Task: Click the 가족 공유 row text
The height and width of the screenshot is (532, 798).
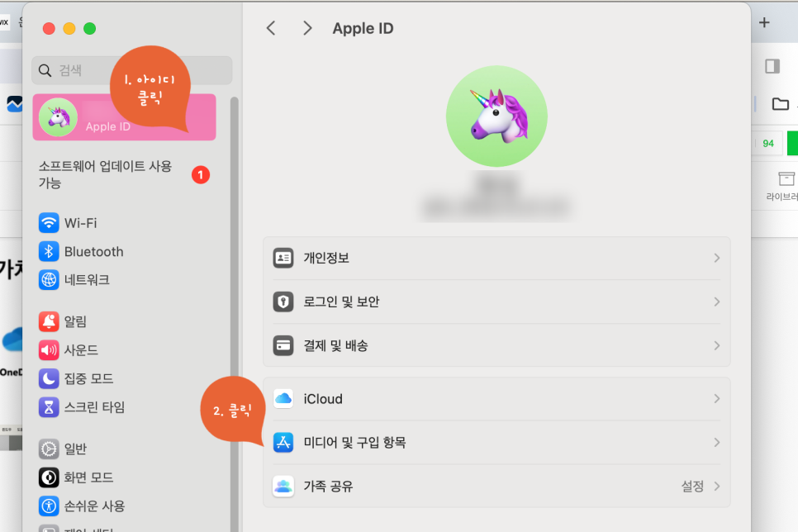Action: (x=328, y=487)
